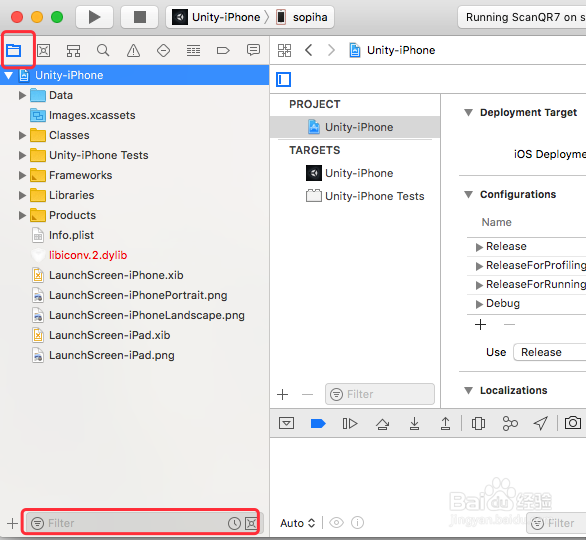Toggle the project and targets list sidebar
The width and height of the screenshot is (586, 540).
pyautogui.click(x=283, y=79)
